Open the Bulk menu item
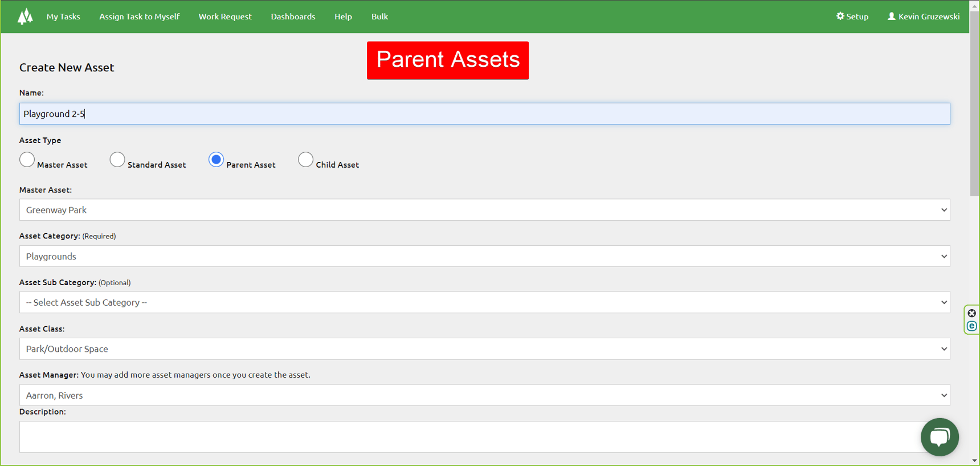Image resolution: width=980 pixels, height=466 pixels. [x=379, y=17]
